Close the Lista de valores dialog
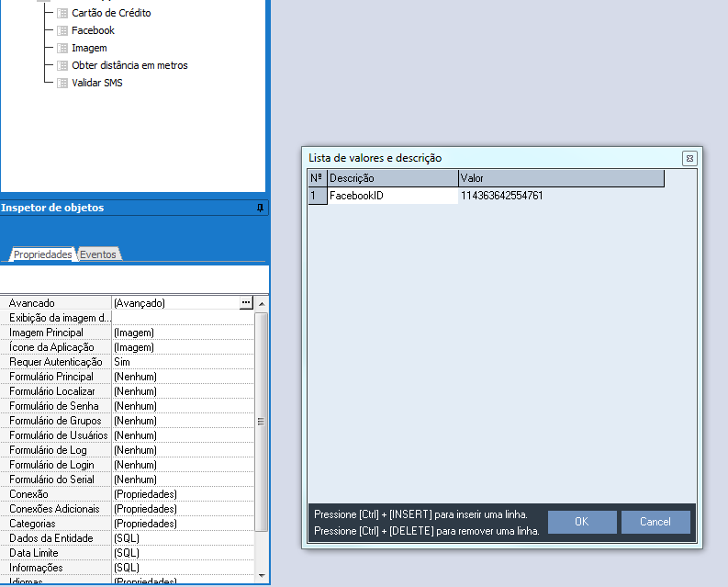 coord(689,158)
